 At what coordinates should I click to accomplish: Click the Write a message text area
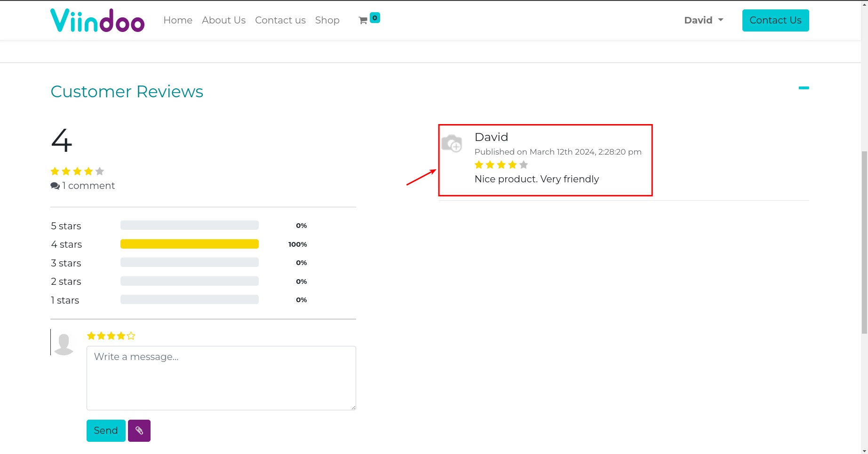click(x=221, y=377)
